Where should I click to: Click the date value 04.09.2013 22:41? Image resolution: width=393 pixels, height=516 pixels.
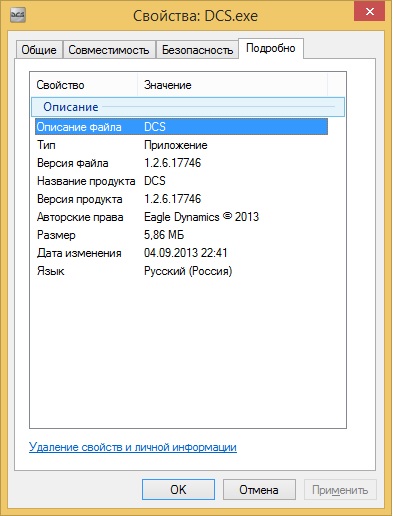click(186, 253)
